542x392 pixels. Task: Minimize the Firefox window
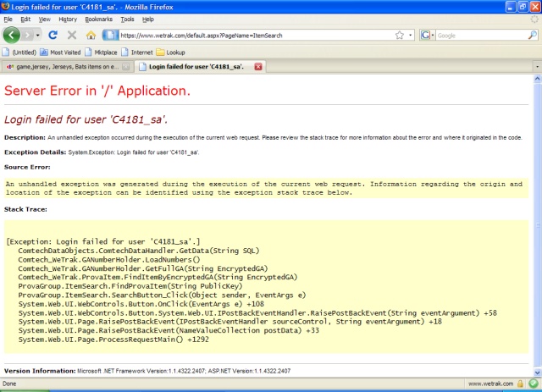(511, 7)
